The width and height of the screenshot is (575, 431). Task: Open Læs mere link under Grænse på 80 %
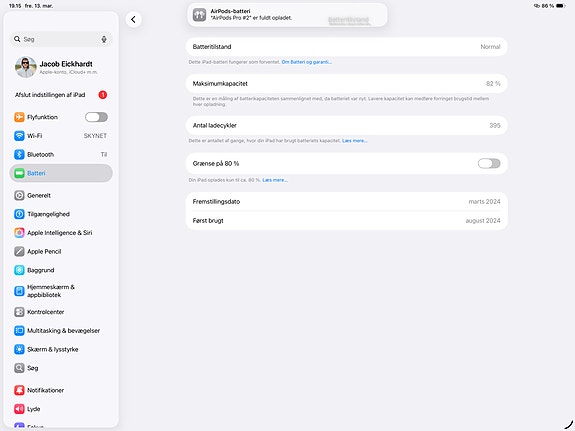[275, 180]
